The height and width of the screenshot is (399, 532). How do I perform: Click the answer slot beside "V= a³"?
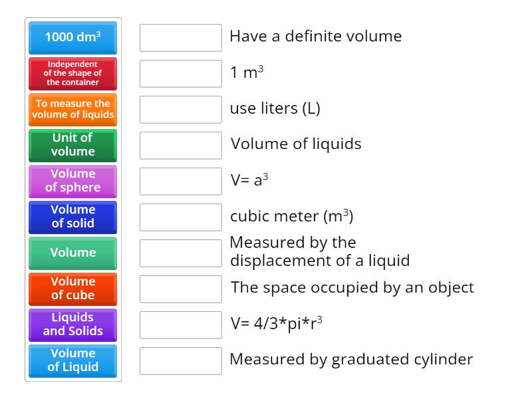tap(180, 181)
